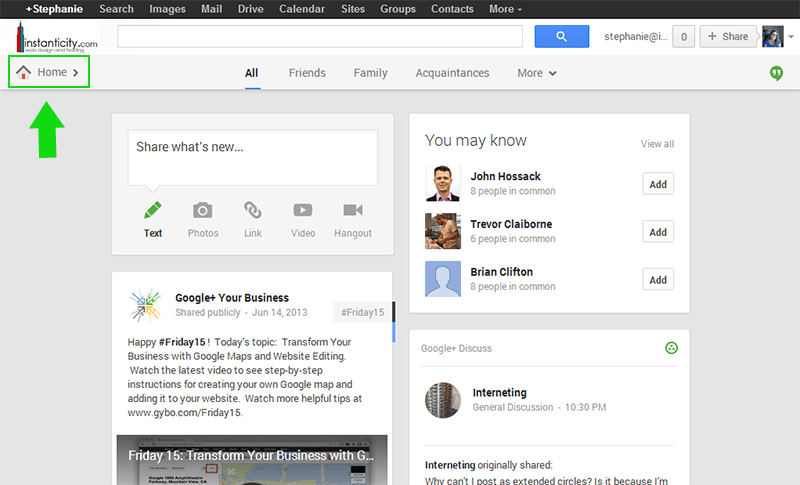This screenshot has width=800, height=485.
Task: Open Google+ Your Business profile icon
Action: point(145,305)
